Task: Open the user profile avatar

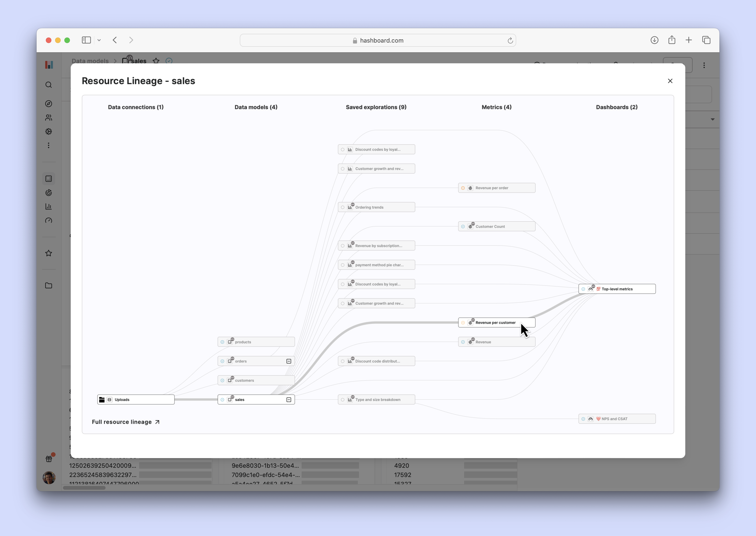Action: (x=49, y=478)
